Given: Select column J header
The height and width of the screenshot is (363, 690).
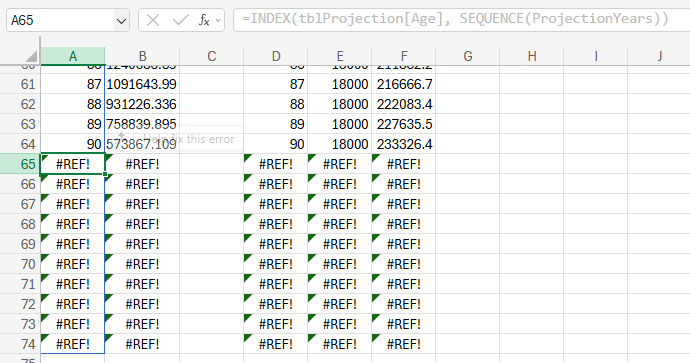Looking at the screenshot, I should pos(659,56).
